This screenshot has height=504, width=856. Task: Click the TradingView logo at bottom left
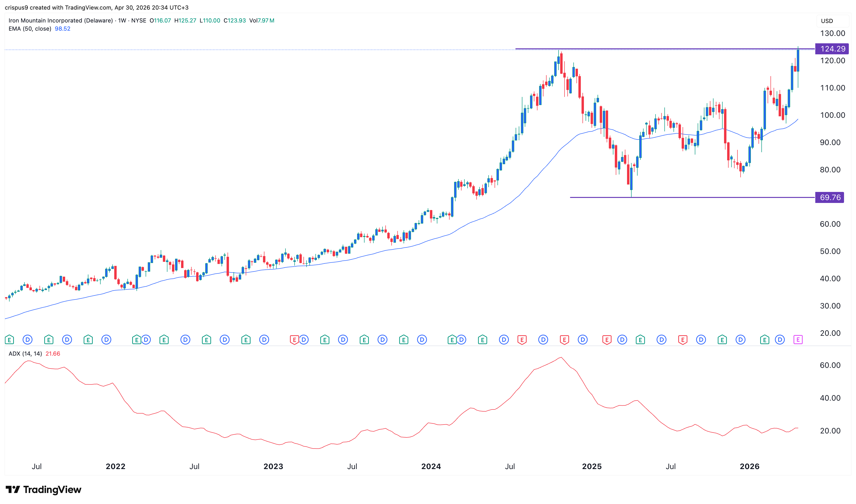click(44, 489)
